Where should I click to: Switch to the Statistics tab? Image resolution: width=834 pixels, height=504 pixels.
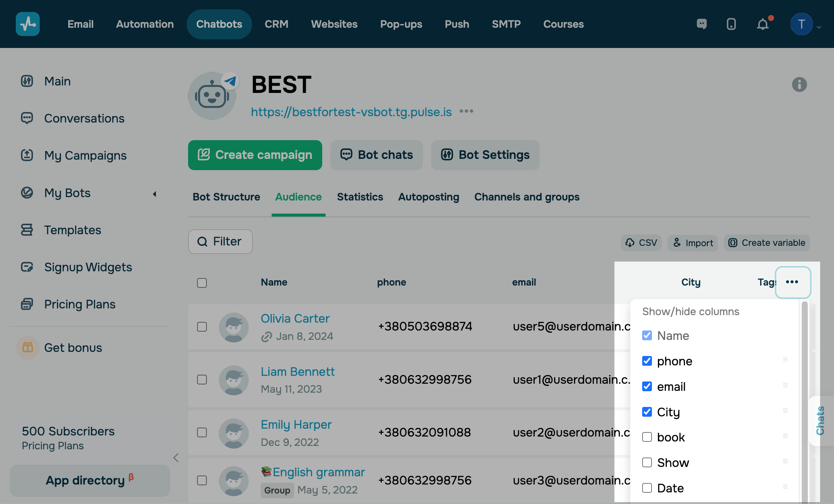pyautogui.click(x=360, y=197)
